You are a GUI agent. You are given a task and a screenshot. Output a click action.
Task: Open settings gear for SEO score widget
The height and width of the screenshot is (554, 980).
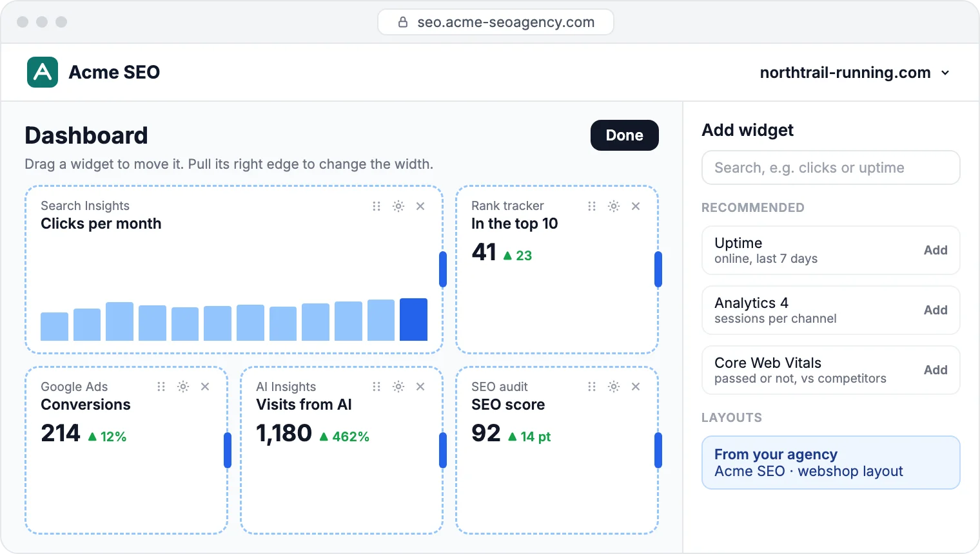[614, 387]
